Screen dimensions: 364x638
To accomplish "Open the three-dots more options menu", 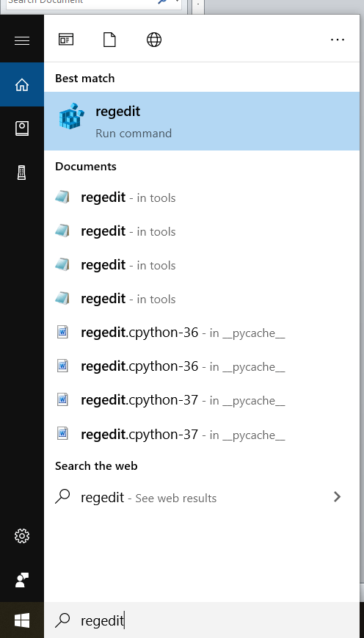I will 338,40.
